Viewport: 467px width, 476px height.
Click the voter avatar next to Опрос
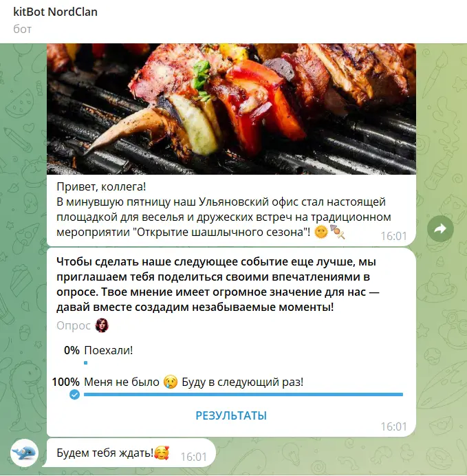pyautogui.click(x=102, y=325)
